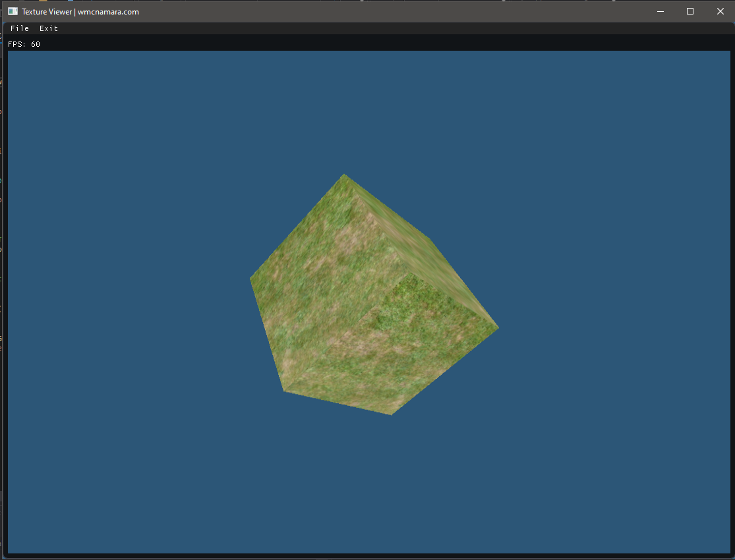Image resolution: width=735 pixels, height=560 pixels.
Task: Click the restore/maximize window button
Action: [690, 11]
